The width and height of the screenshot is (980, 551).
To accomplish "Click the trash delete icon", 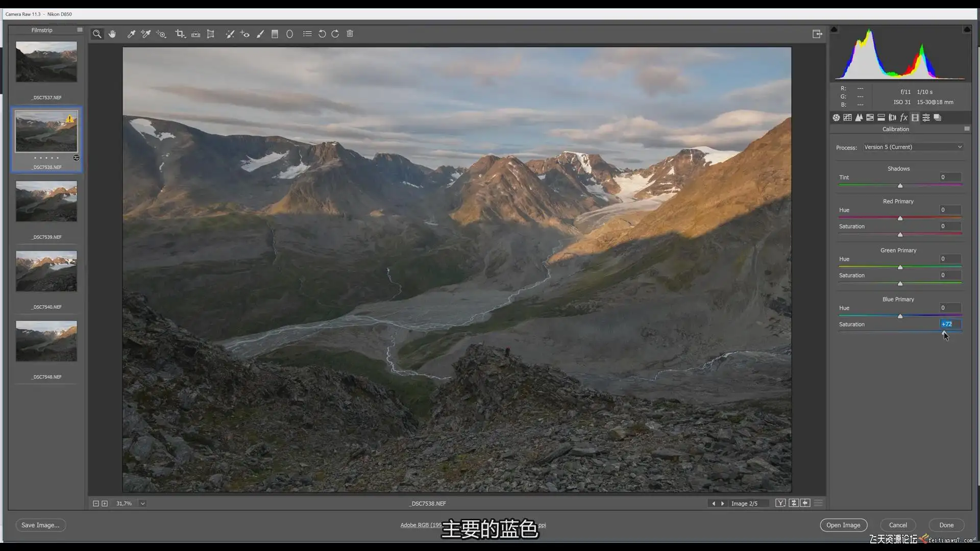I will click(350, 34).
